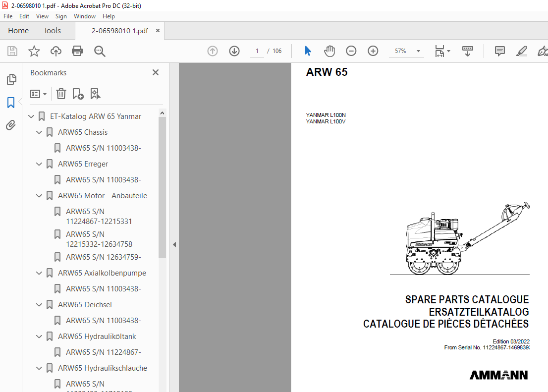
Task: Select the ARW65 Hydraulikschläuche bookmark
Action: click(x=103, y=368)
